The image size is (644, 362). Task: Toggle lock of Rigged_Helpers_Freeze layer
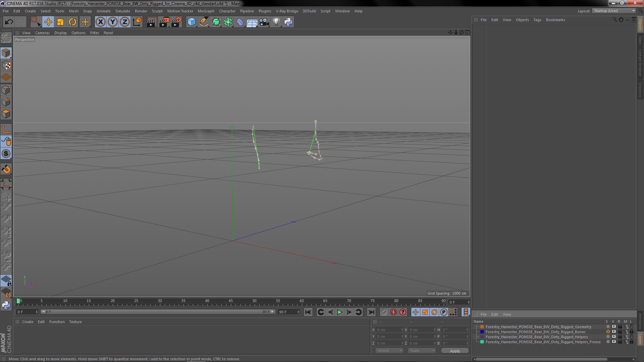tap(632, 342)
